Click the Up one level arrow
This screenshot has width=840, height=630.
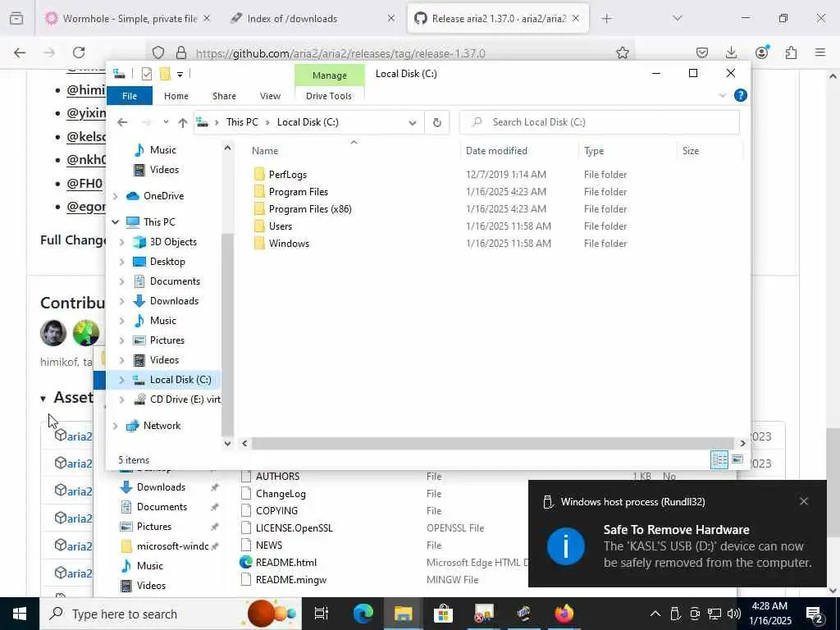(x=183, y=123)
